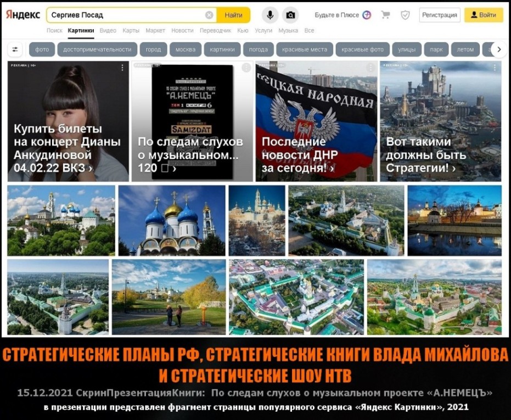The height and width of the screenshot is (420, 511).
Task: Open the Маркет tab
Action: [155, 30]
